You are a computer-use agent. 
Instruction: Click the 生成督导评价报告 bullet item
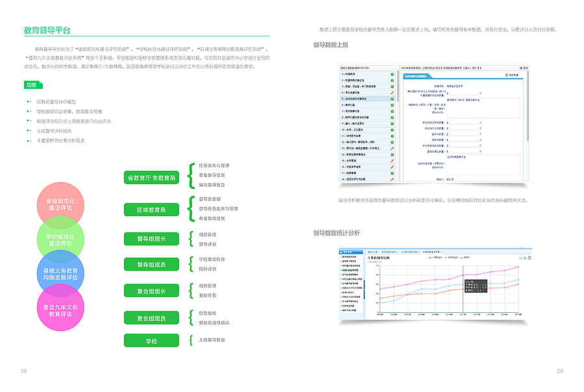[x=54, y=131]
